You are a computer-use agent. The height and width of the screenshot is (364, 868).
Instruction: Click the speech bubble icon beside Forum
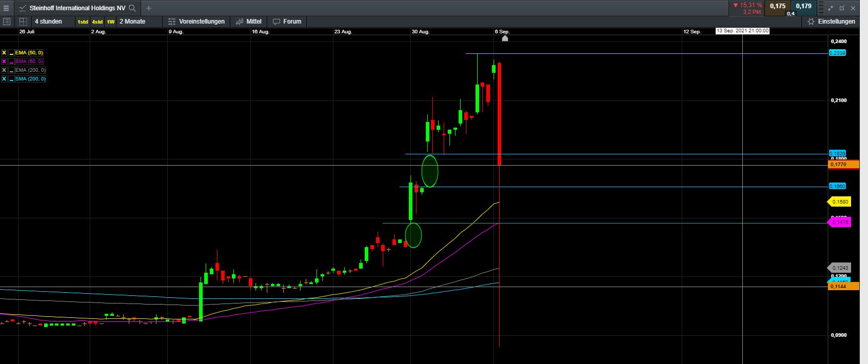[277, 22]
